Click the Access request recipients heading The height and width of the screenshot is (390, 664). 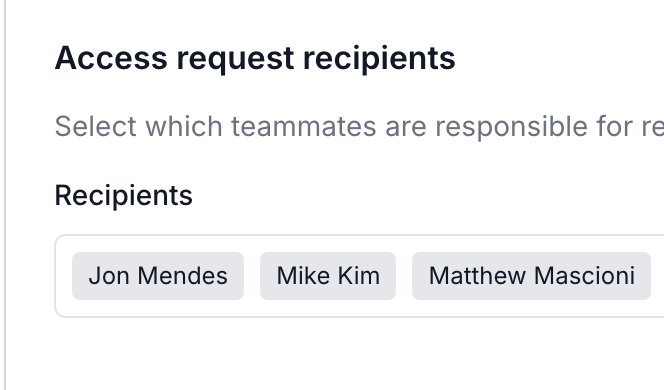[255, 58]
